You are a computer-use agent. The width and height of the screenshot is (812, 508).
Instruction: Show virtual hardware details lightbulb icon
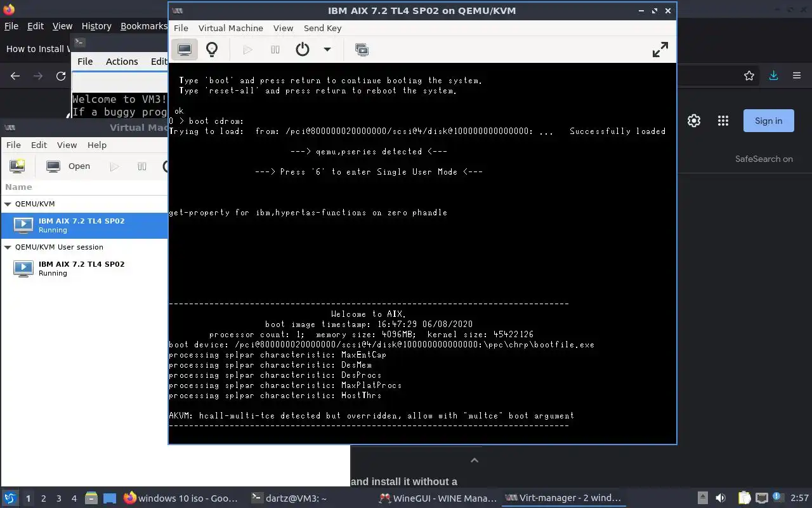(x=212, y=50)
